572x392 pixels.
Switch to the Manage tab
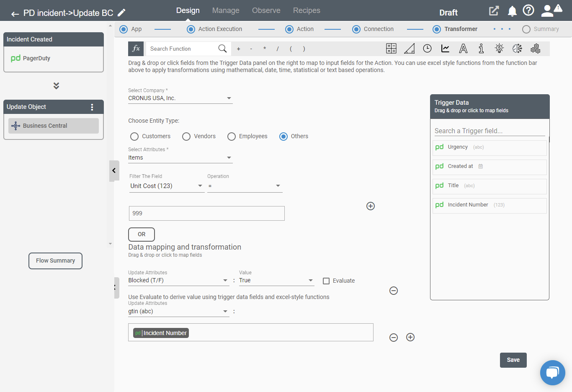tap(226, 10)
